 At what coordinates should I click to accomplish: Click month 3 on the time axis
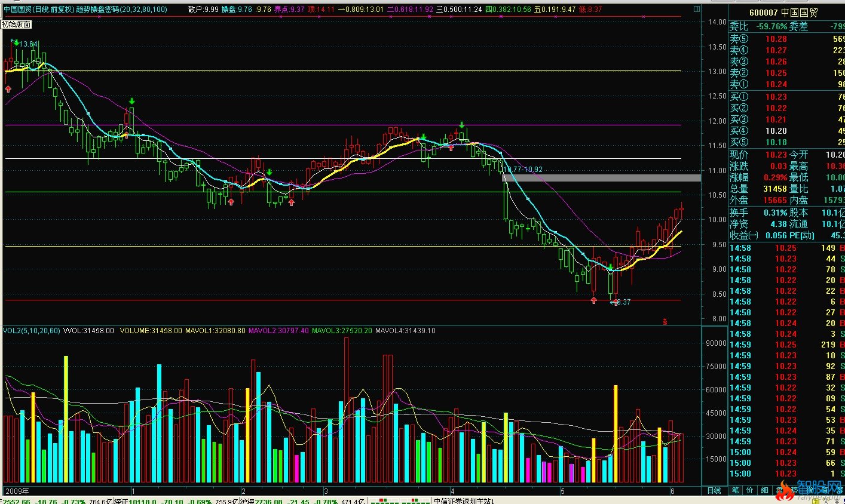click(x=326, y=491)
